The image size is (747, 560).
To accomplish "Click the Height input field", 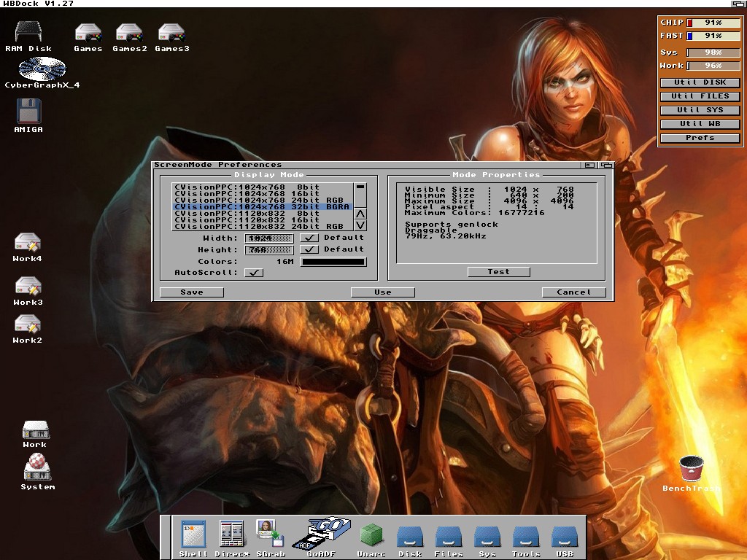I will click(269, 249).
